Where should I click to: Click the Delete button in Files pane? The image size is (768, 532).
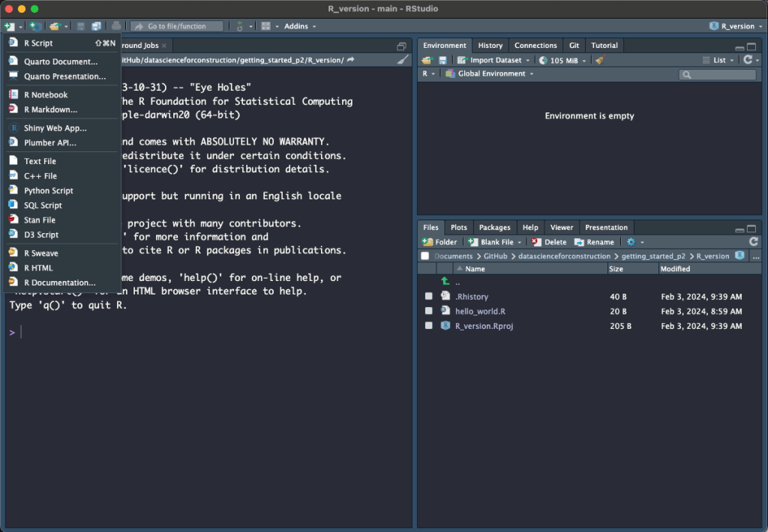tap(549, 242)
